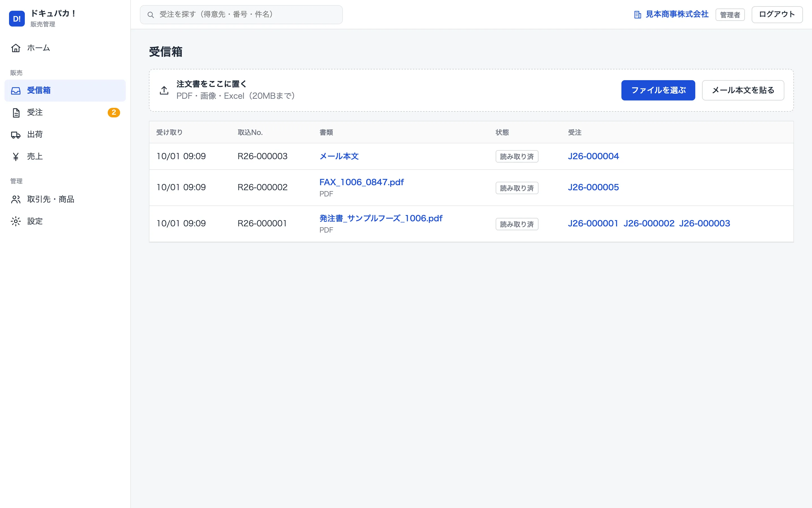This screenshot has height=508, width=812.
Task: Open order J26-000001
Action: (593, 224)
